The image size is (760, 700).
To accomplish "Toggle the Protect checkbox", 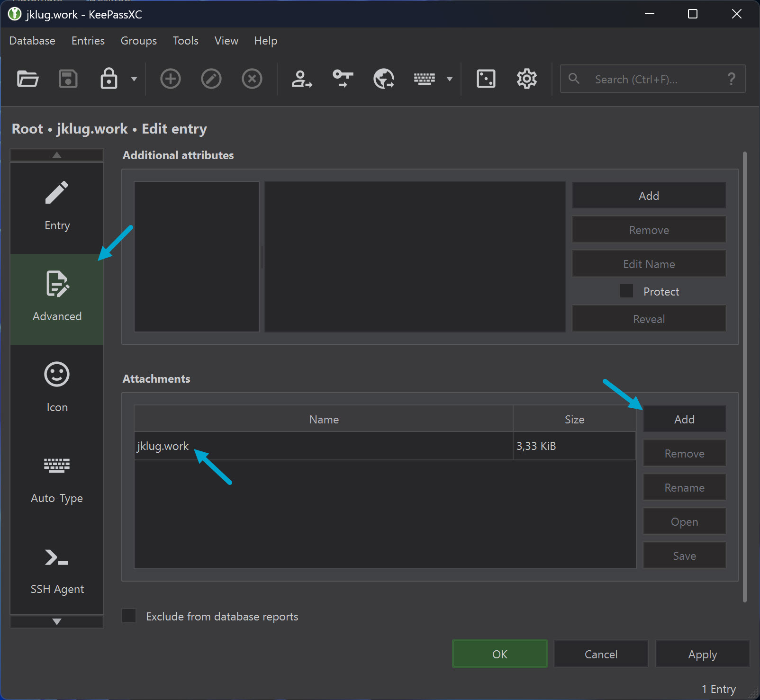I will [626, 291].
